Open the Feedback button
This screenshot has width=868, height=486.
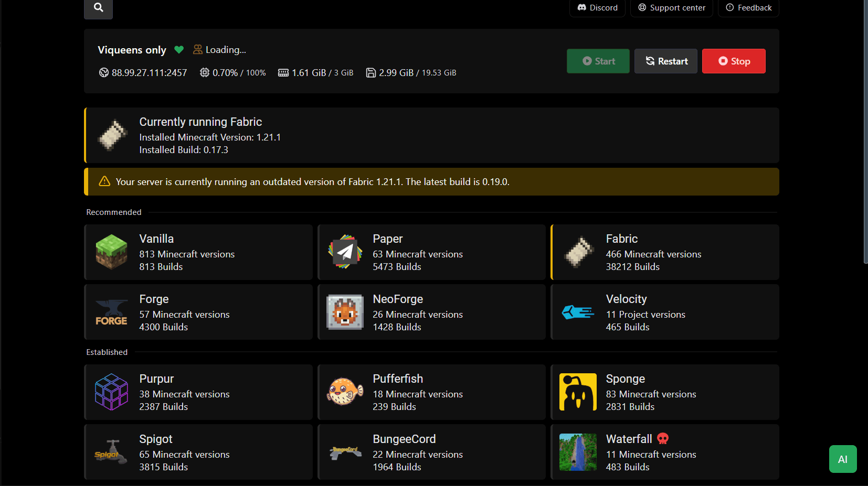pos(748,8)
